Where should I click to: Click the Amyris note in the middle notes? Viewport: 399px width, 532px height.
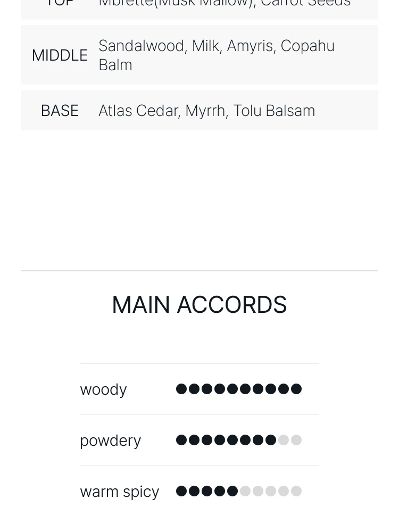pos(250,46)
